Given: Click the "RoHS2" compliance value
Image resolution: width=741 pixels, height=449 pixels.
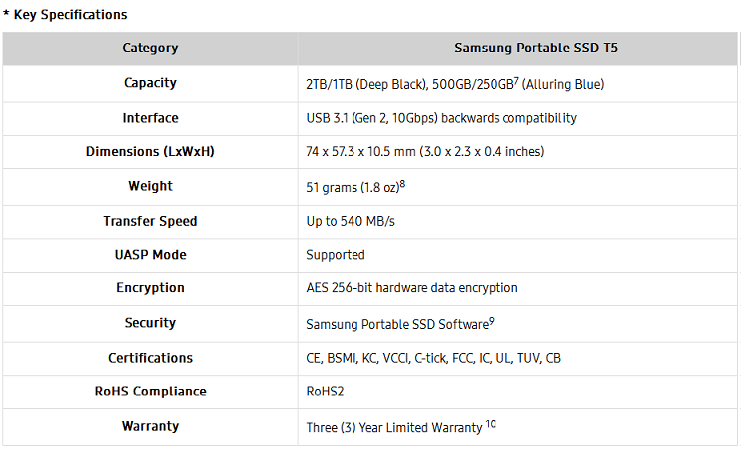Looking at the screenshot, I should [x=326, y=392].
